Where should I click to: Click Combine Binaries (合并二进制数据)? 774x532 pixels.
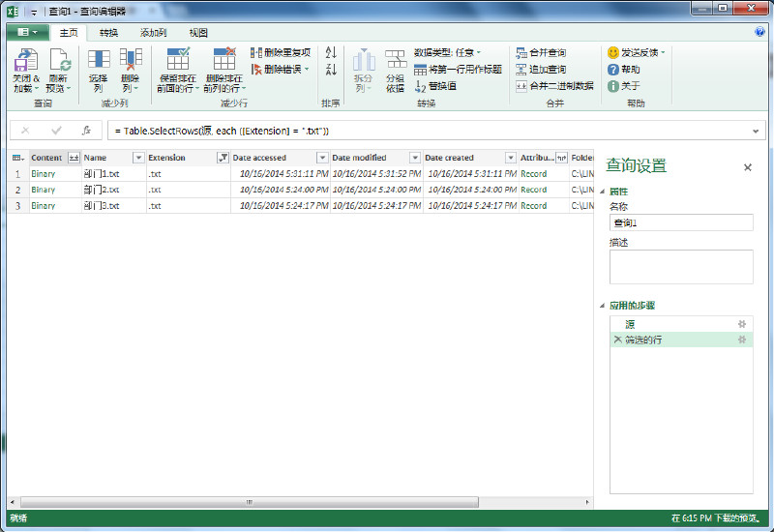(x=554, y=86)
